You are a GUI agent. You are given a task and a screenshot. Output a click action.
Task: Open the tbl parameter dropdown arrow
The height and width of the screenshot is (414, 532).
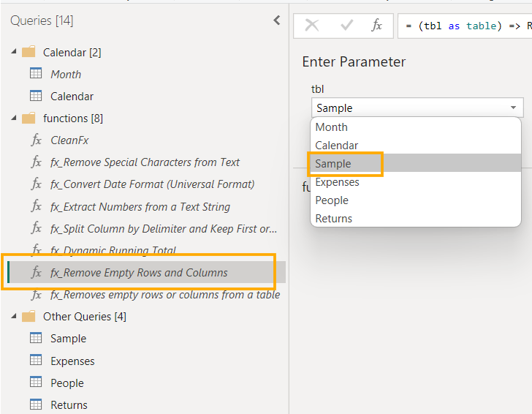click(x=513, y=108)
